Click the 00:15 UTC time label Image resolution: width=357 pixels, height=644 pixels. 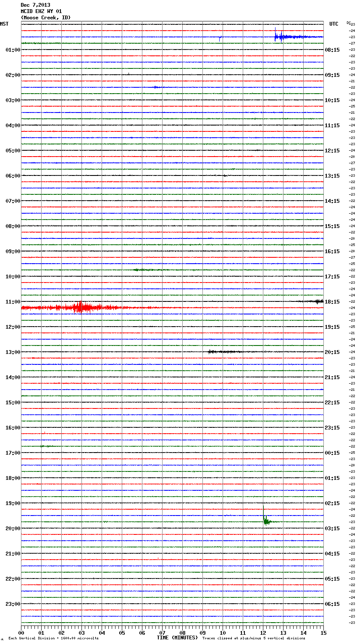click(332, 453)
